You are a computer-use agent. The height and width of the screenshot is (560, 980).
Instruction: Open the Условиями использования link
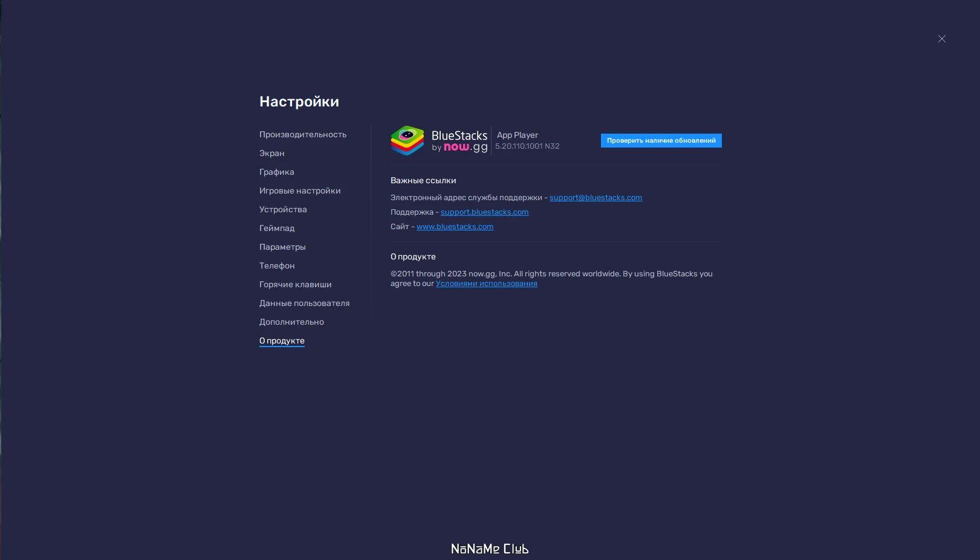(x=486, y=284)
